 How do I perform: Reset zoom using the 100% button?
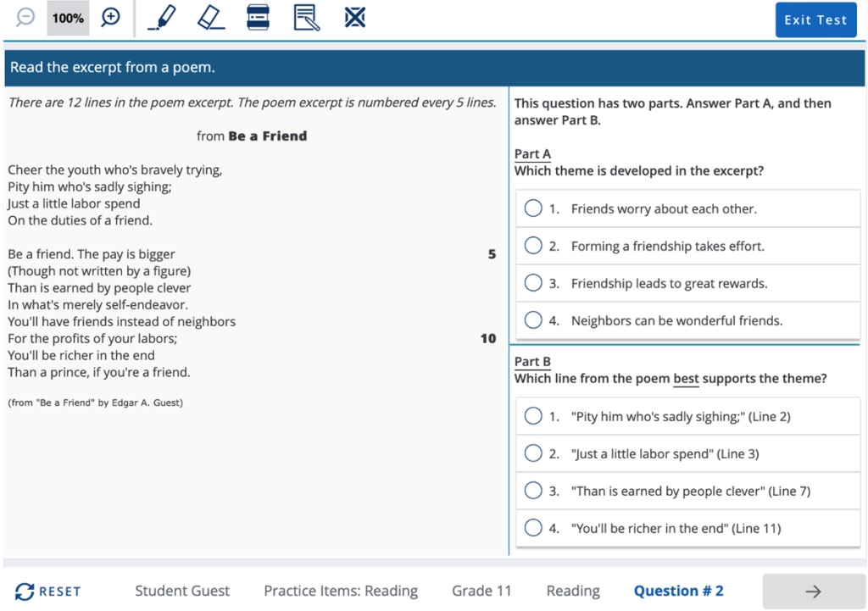point(68,18)
